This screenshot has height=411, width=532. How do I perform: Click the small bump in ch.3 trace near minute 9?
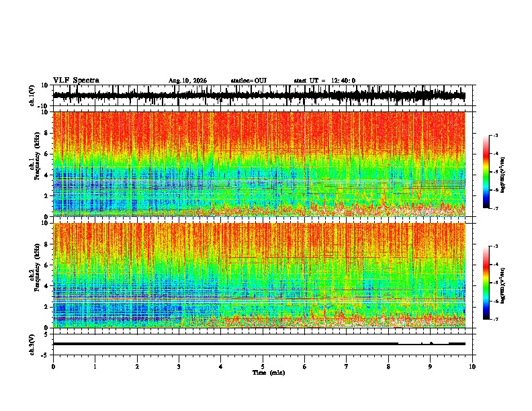431,343
